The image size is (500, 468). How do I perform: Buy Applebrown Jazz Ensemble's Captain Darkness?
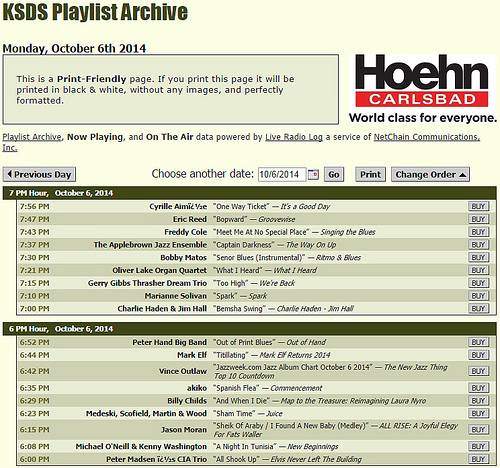tap(478, 245)
